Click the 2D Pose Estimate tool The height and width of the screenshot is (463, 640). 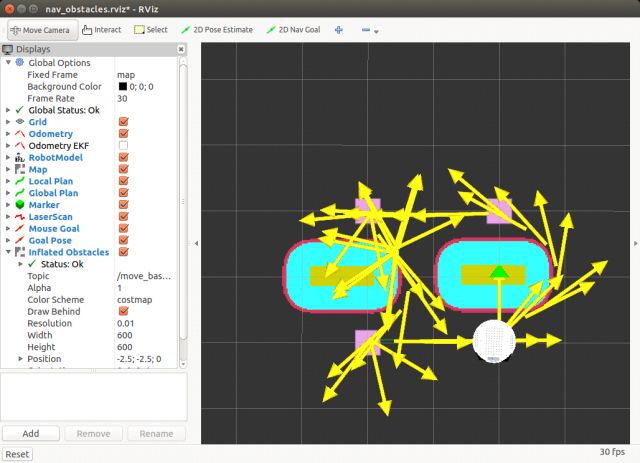(x=218, y=30)
